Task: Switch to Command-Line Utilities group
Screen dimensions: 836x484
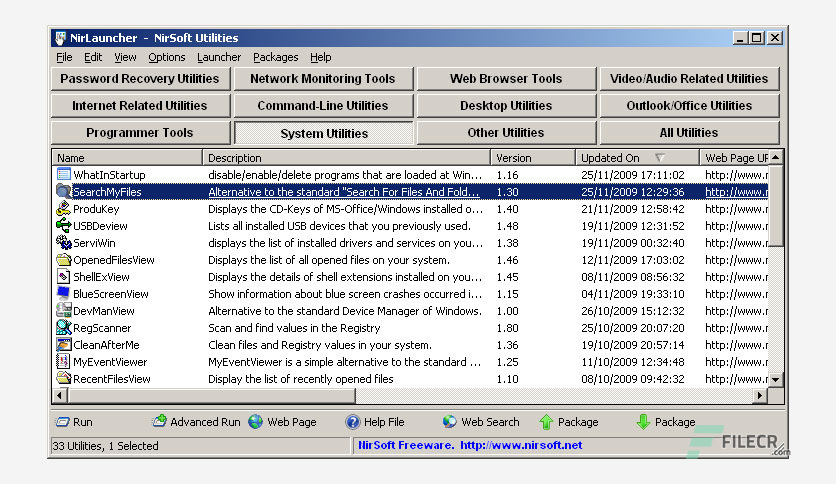Action: pyautogui.click(x=323, y=106)
